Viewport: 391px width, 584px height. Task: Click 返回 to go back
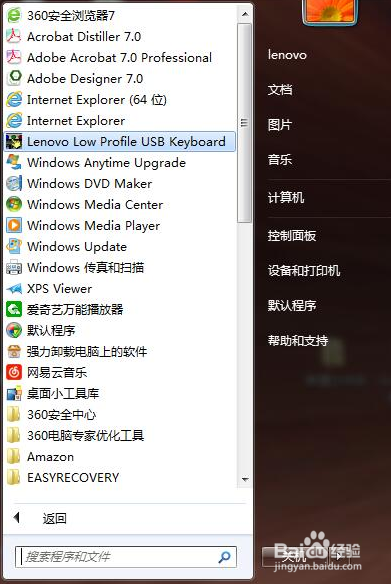[54, 518]
